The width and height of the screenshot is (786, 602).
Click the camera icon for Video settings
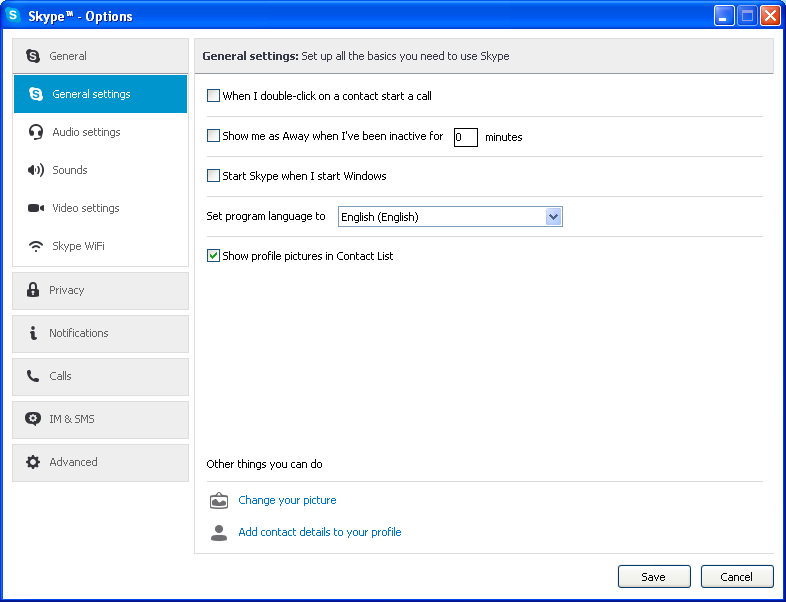point(36,208)
